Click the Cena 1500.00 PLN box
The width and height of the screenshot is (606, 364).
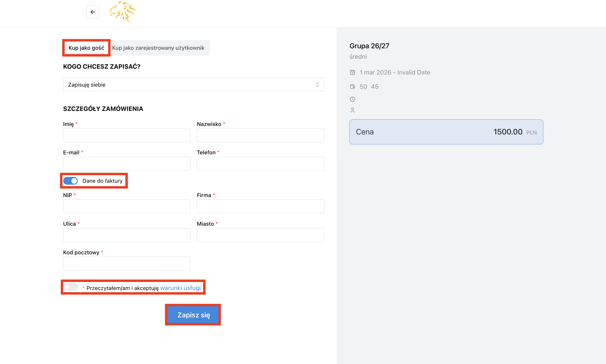click(446, 132)
